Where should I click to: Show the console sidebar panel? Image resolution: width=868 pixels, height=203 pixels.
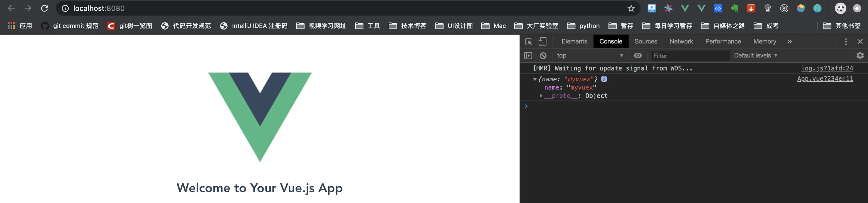coord(528,56)
